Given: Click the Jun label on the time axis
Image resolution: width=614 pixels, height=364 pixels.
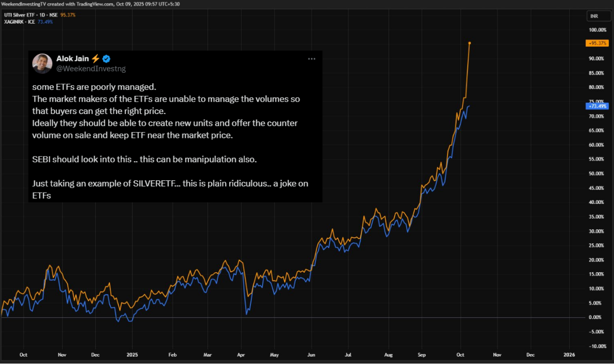Looking at the screenshot, I should pyautogui.click(x=310, y=355).
